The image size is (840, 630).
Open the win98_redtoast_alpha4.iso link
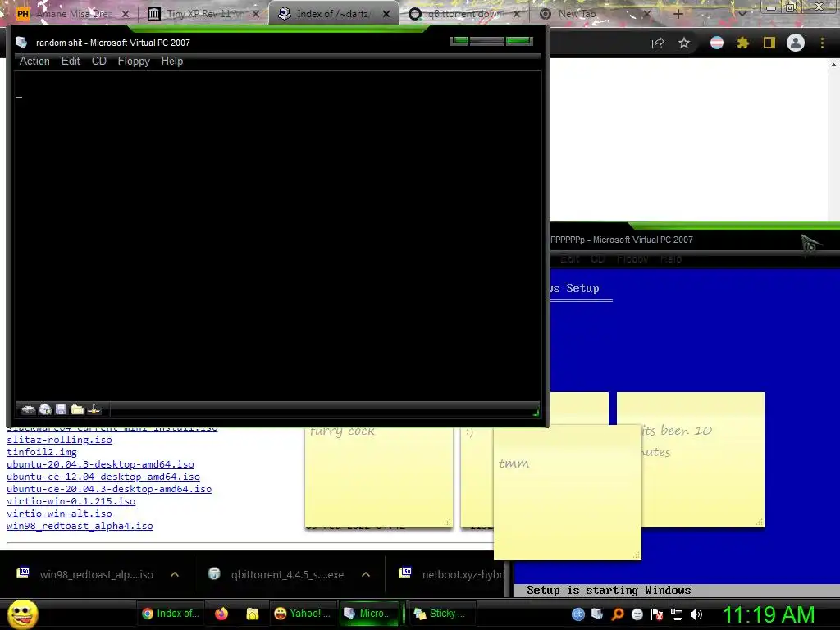pyautogui.click(x=80, y=526)
